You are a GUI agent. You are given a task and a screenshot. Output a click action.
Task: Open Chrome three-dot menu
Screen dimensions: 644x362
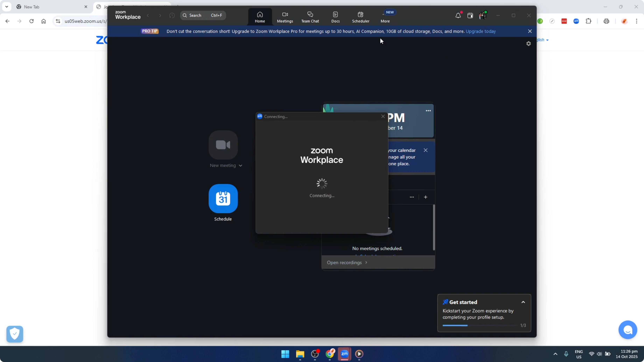click(x=636, y=21)
